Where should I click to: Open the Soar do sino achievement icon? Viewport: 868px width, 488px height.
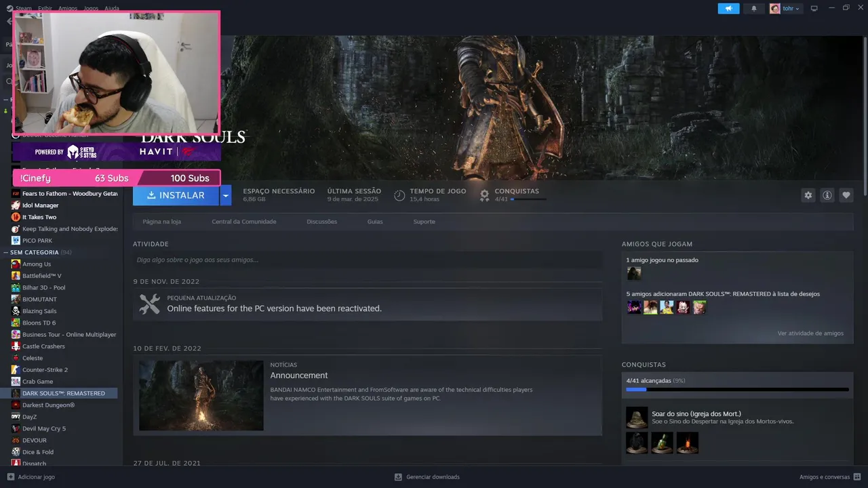[637, 418]
